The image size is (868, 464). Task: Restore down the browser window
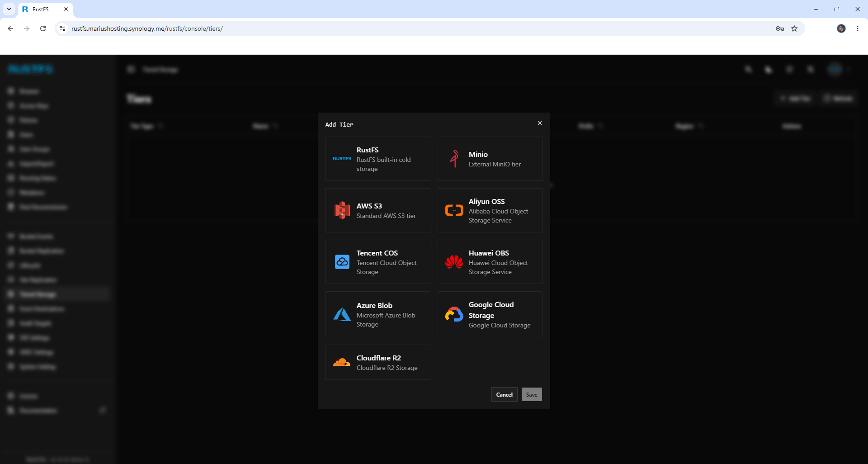point(837,9)
